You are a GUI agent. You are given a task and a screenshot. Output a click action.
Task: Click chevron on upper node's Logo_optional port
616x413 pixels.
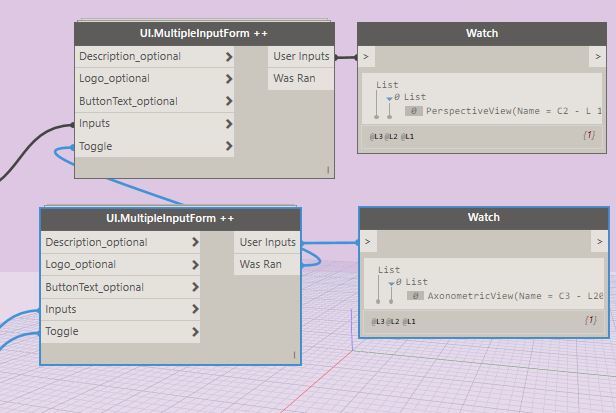click(229, 79)
